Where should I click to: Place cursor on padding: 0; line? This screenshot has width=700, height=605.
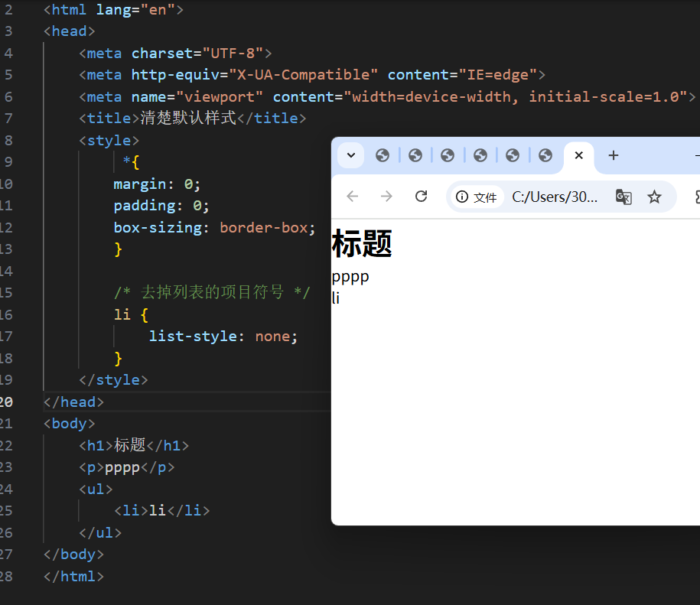[161, 206]
